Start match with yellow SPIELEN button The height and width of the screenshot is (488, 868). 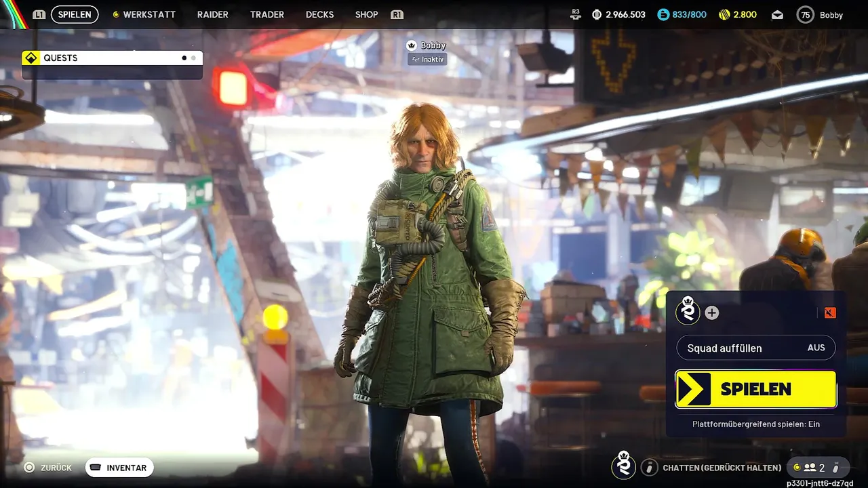coord(756,389)
